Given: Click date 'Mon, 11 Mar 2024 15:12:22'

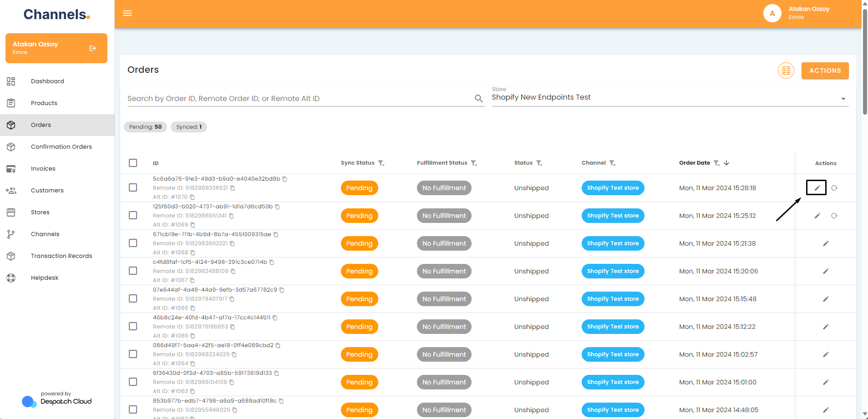Looking at the screenshot, I should tap(717, 327).
